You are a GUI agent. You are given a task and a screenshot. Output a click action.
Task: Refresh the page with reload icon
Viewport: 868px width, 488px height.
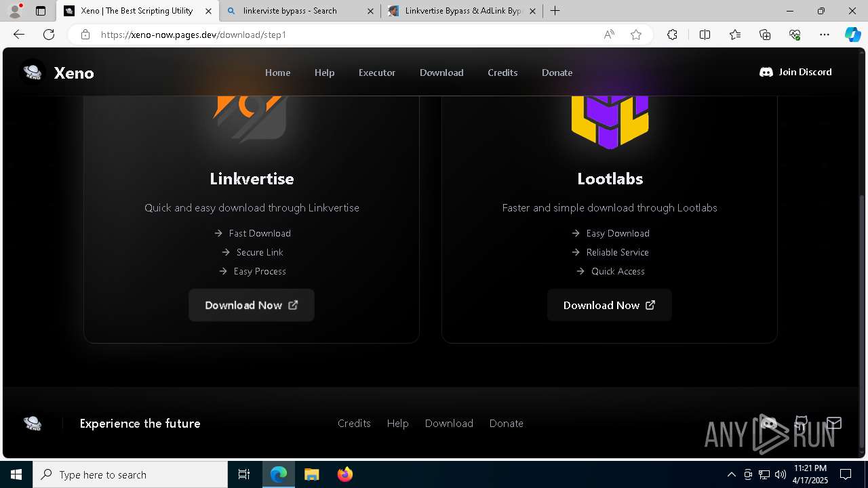pyautogui.click(x=49, y=35)
